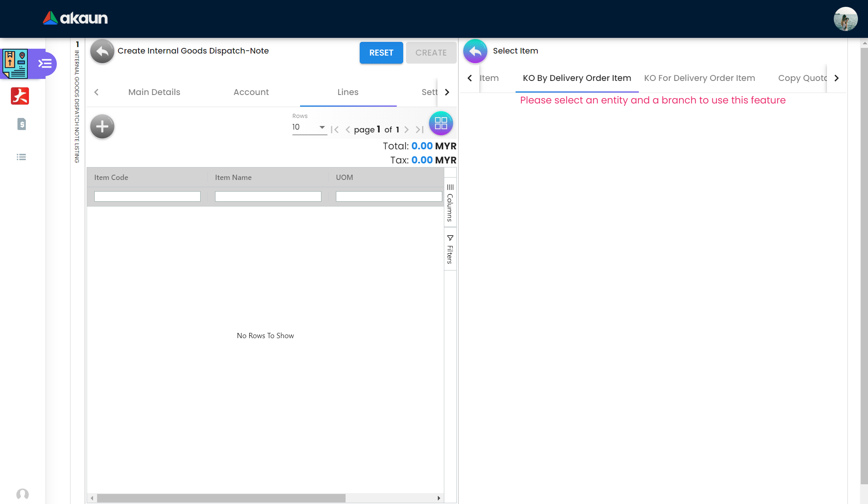The width and height of the screenshot is (868, 504).
Task: Click the horizontal scrollbar under the lines grid
Action: (221, 498)
